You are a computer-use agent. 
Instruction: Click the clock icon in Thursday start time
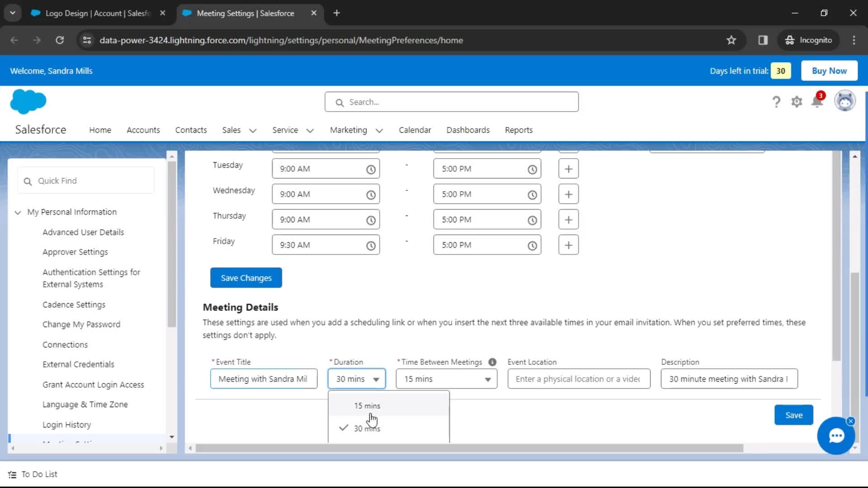[371, 220]
